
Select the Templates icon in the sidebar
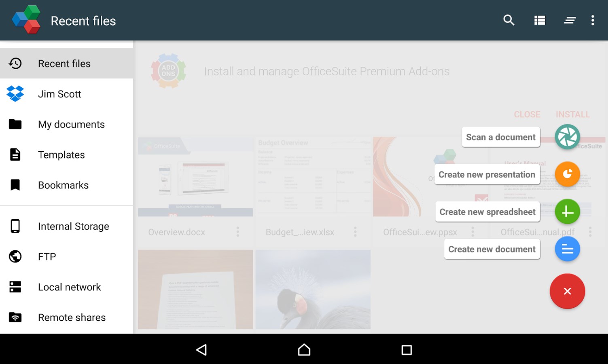(15, 154)
